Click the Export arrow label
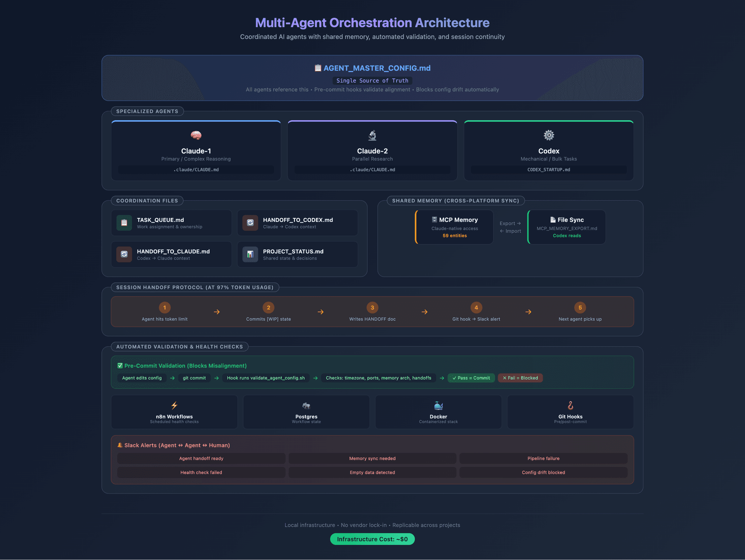This screenshot has width=745, height=560. (510, 223)
